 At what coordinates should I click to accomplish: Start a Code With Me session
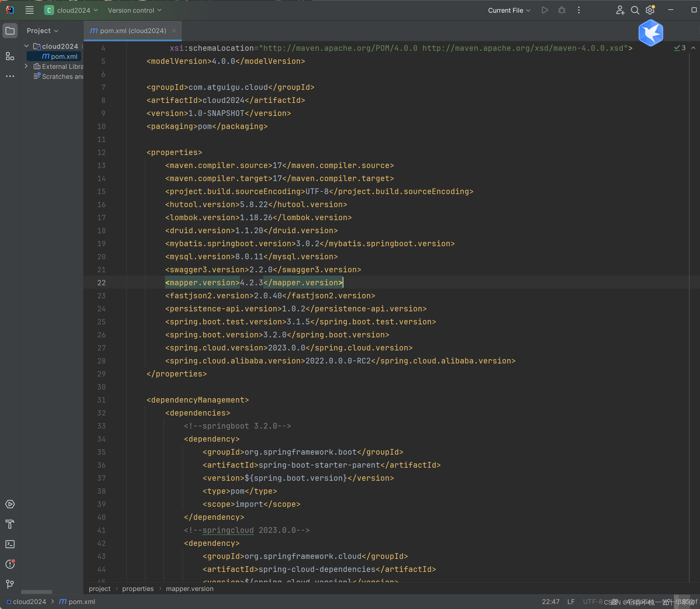tap(620, 10)
